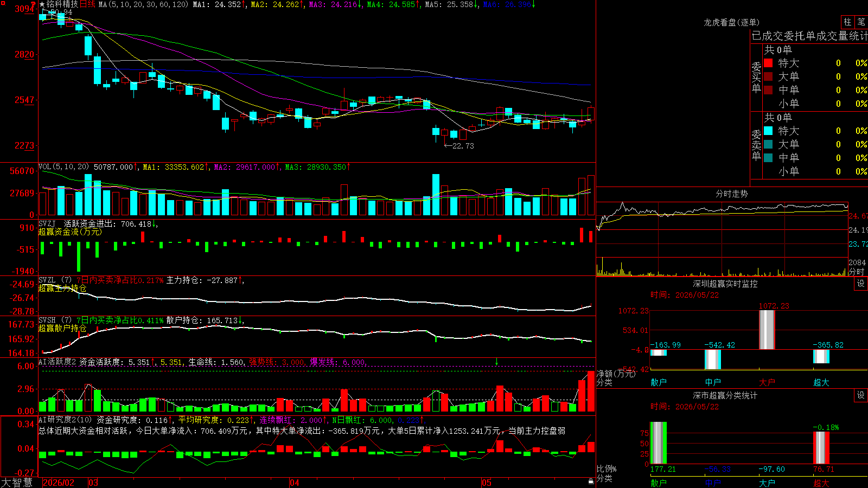Click the 委卖单 section label

click(756, 144)
